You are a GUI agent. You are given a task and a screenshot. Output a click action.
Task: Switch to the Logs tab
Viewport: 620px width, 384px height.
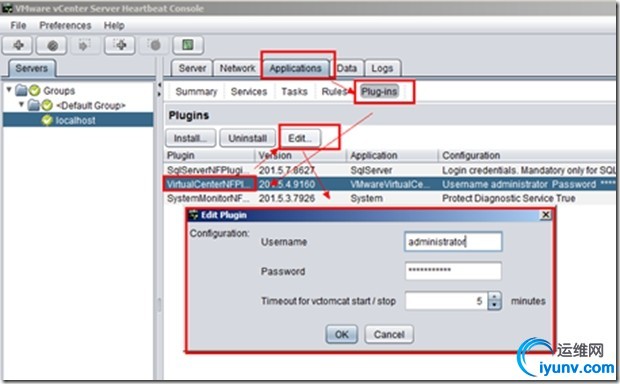point(382,68)
